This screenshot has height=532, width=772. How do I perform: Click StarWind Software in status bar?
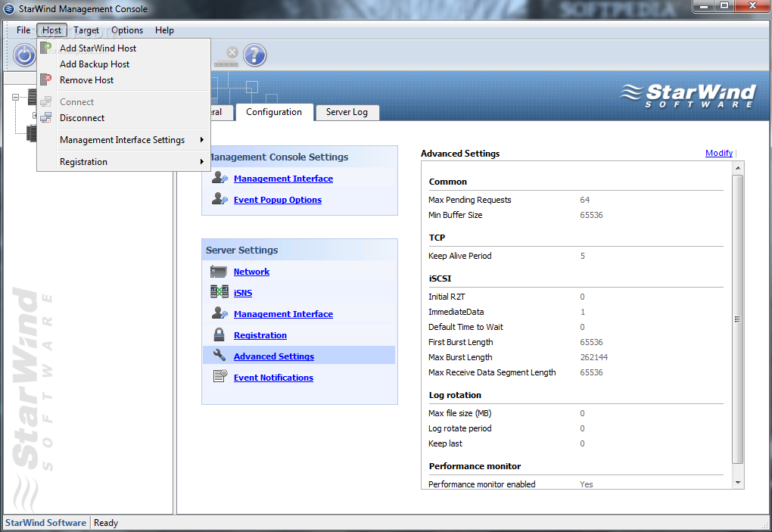(x=45, y=523)
